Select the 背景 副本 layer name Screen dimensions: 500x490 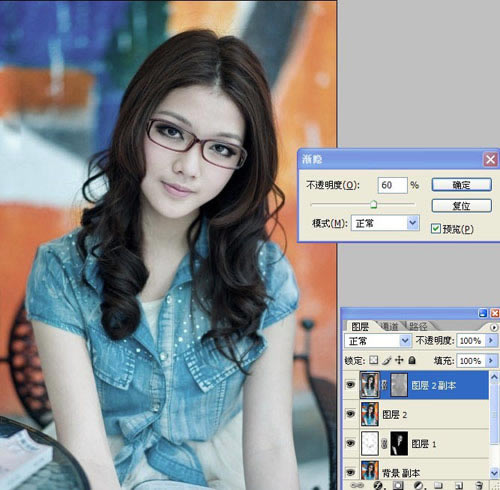point(400,473)
